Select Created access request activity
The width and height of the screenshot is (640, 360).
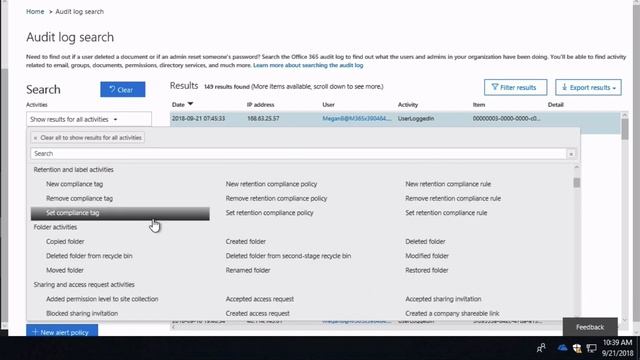(x=258, y=313)
